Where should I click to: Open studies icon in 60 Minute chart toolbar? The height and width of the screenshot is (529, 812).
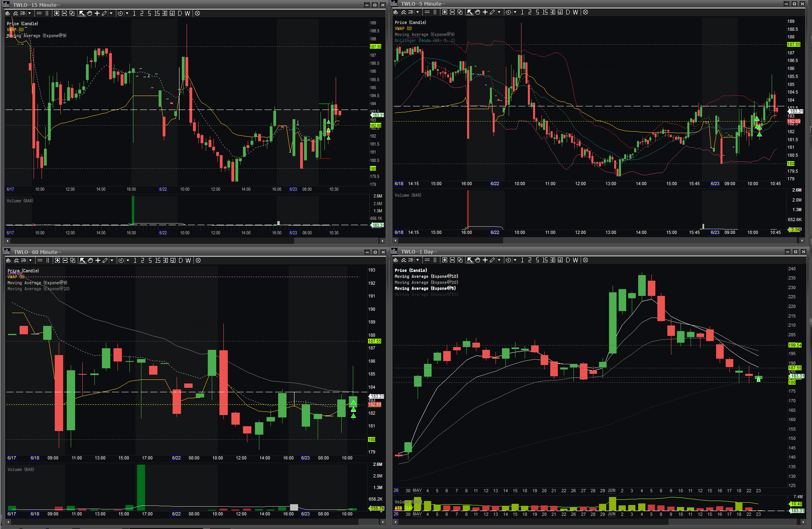[x=16, y=260]
